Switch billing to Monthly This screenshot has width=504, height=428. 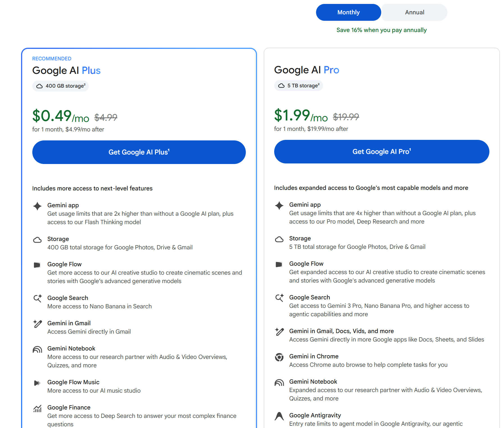coord(348,12)
